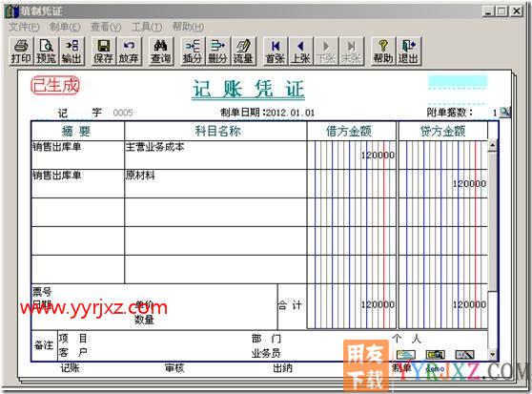
Task: Open 帮助 help
Action: (x=383, y=52)
